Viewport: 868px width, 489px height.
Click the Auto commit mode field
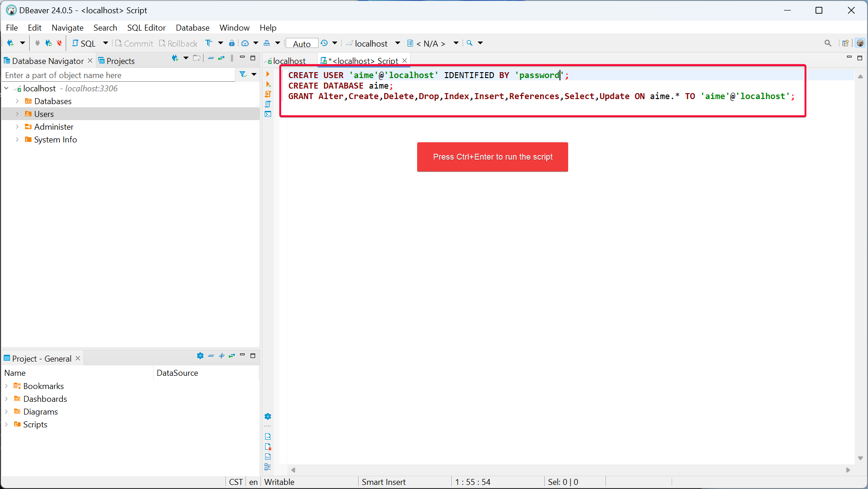302,43
